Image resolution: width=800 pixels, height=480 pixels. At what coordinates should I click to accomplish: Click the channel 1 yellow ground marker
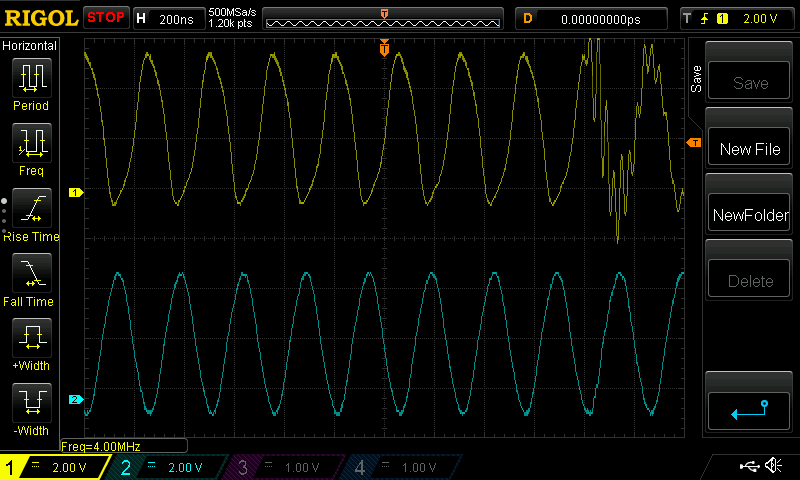[76, 192]
